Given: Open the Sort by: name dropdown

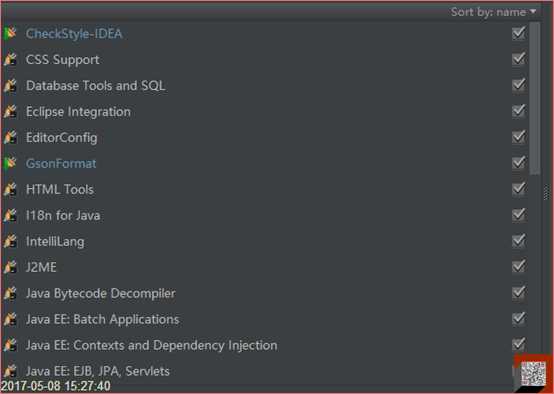Looking at the screenshot, I should [x=494, y=12].
